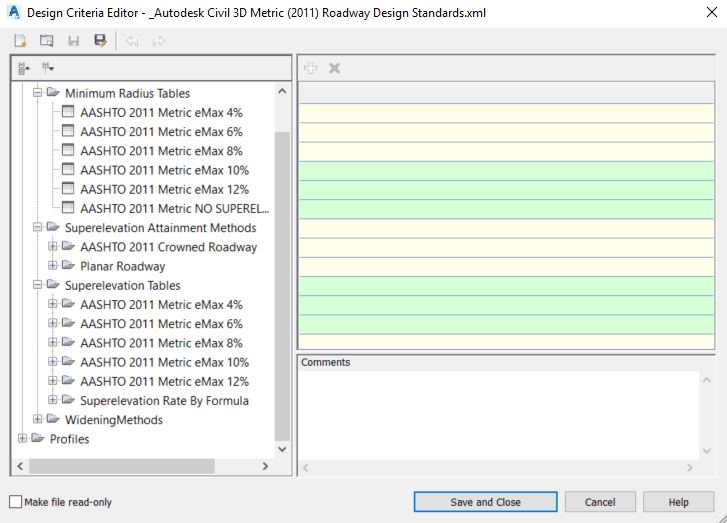Click the Help button
Image resolution: width=727 pixels, height=523 pixels.
pyautogui.click(x=678, y=502)
